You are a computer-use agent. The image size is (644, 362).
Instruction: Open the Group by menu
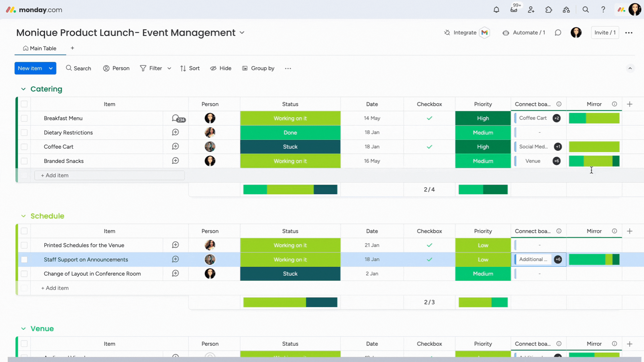pyautogui.click(x=258, y=68)
